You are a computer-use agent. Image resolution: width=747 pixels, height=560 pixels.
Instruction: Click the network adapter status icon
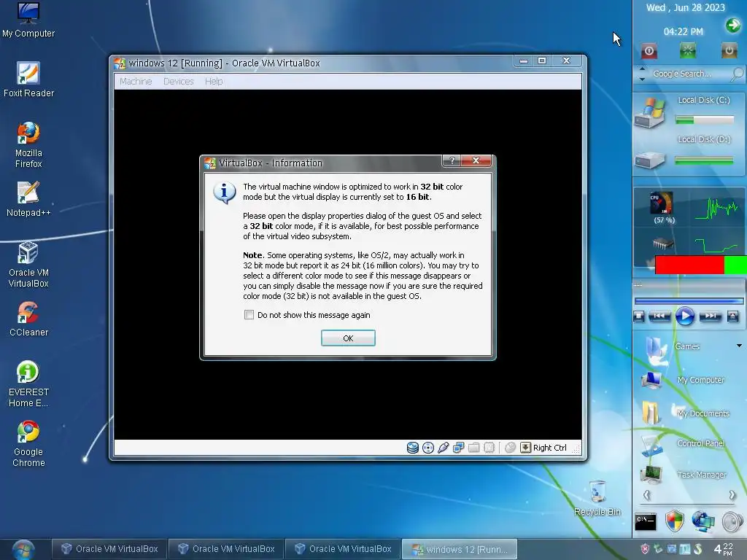(x=458, y=448)
